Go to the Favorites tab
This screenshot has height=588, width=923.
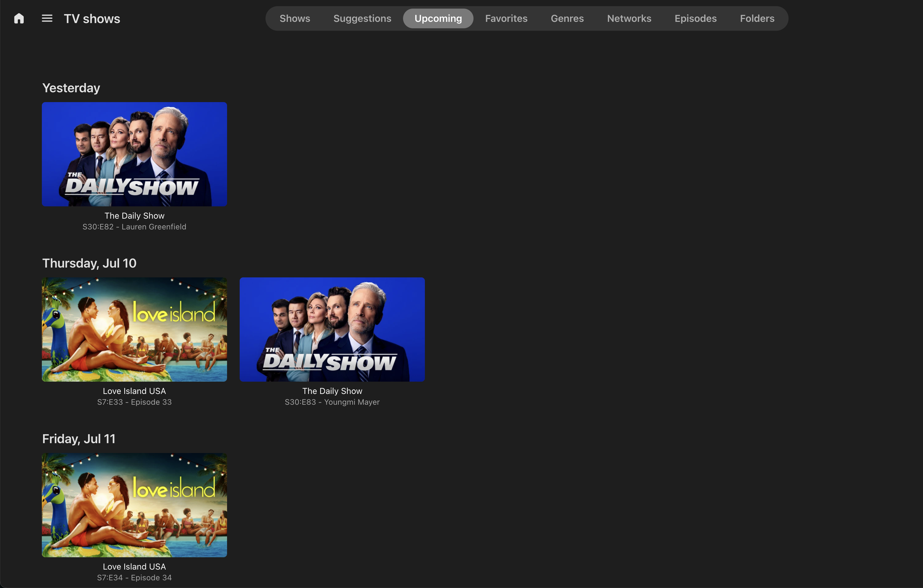(506, 18)
